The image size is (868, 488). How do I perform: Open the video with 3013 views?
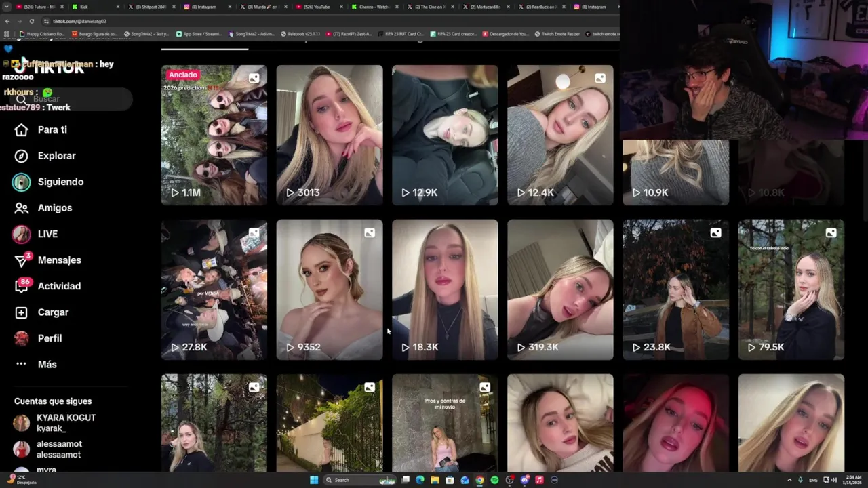(330, 135)
